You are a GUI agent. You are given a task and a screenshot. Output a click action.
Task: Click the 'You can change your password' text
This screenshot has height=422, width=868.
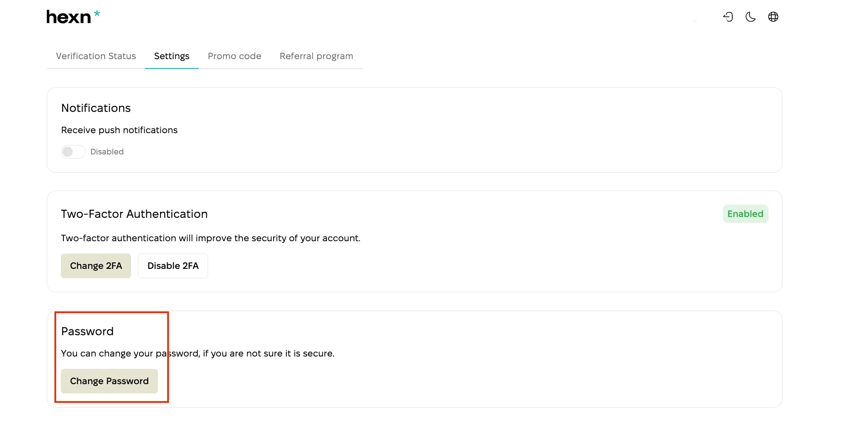tap(198, 354)
